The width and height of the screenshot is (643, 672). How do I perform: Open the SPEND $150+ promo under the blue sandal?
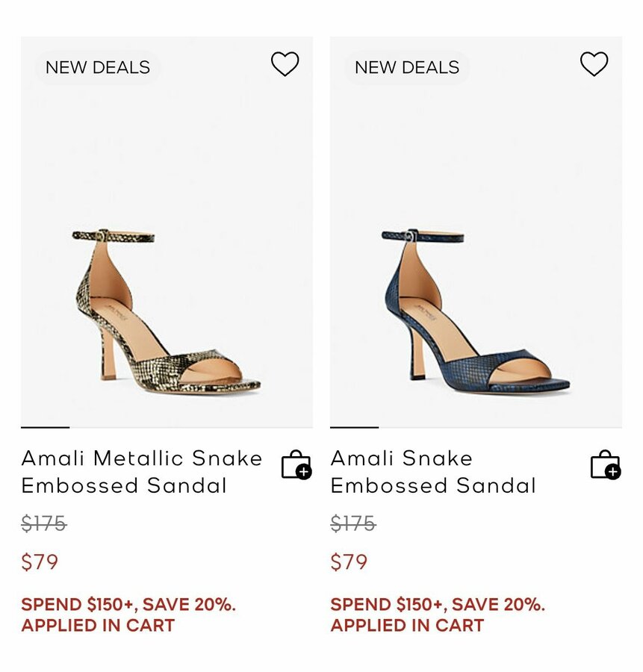[437, 605]
